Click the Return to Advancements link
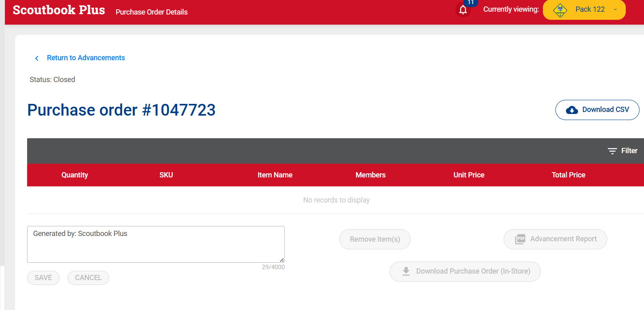This screenshot has height=310, width=644. pos(86,58)
